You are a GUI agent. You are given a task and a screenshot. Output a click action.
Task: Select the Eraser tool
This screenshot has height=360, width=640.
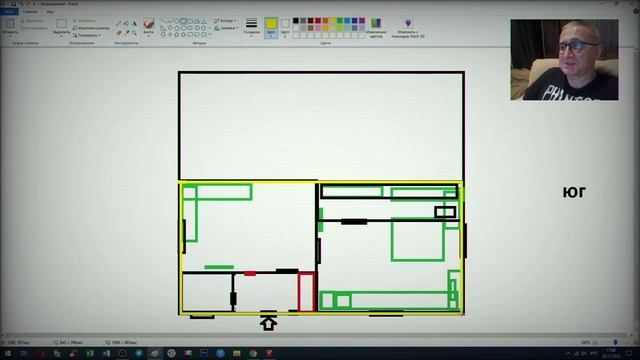pos(119,32)
